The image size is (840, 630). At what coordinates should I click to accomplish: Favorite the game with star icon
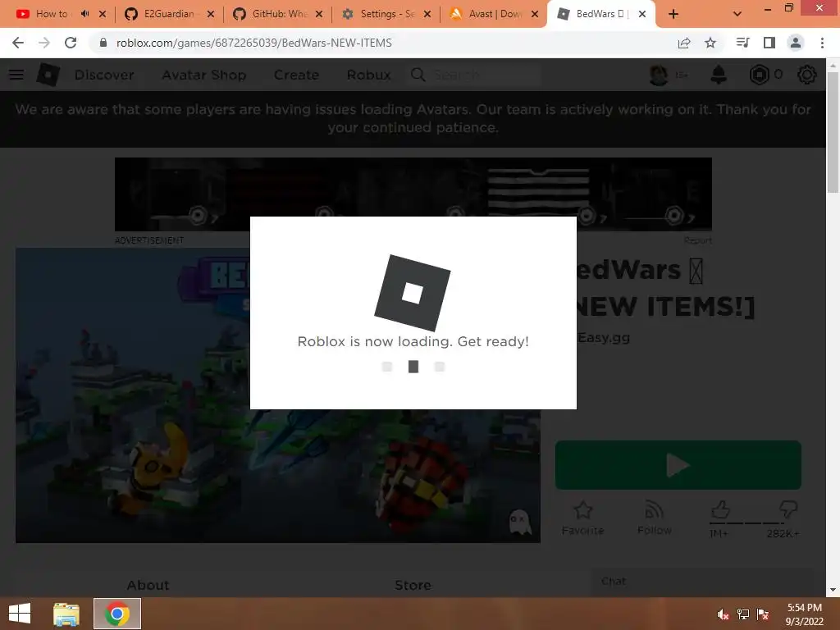coord(583,510)
